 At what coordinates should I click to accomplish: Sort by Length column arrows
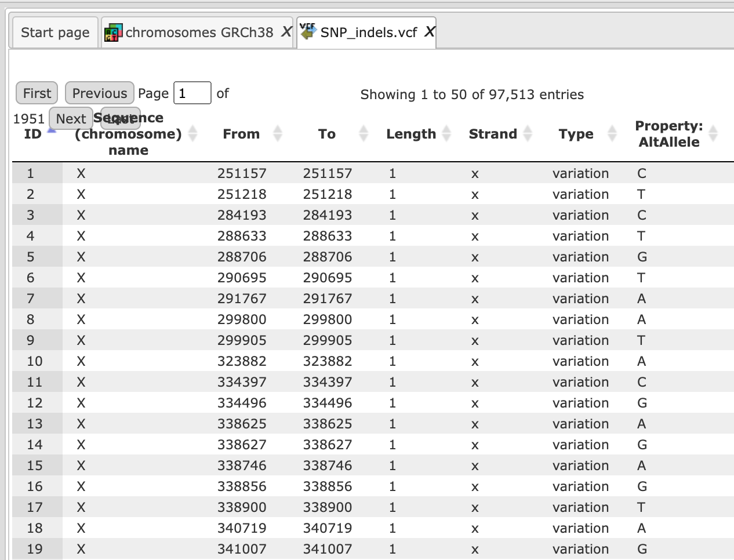[x=446, y=133]
